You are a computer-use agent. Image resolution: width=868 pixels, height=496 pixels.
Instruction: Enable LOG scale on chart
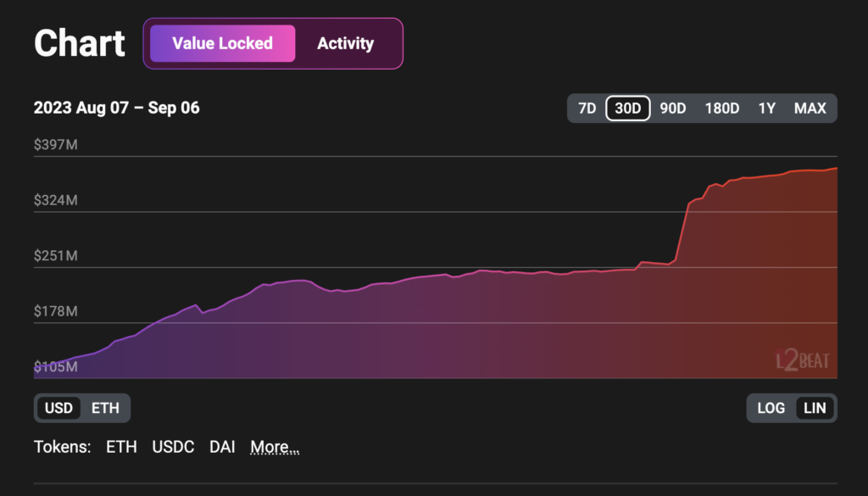pos(771,408)
